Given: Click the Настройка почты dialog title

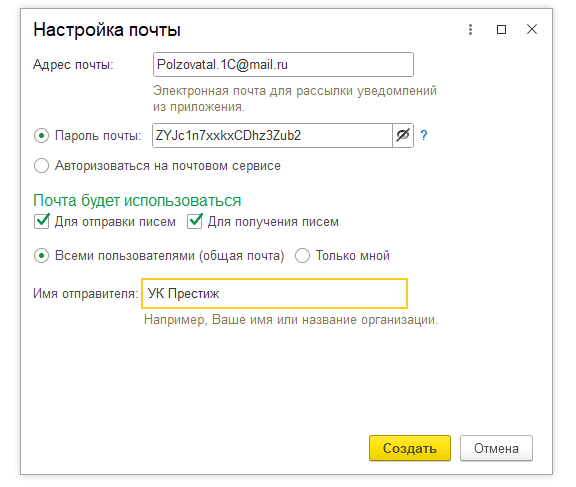Looking at the screenshot, I should 107,30.
